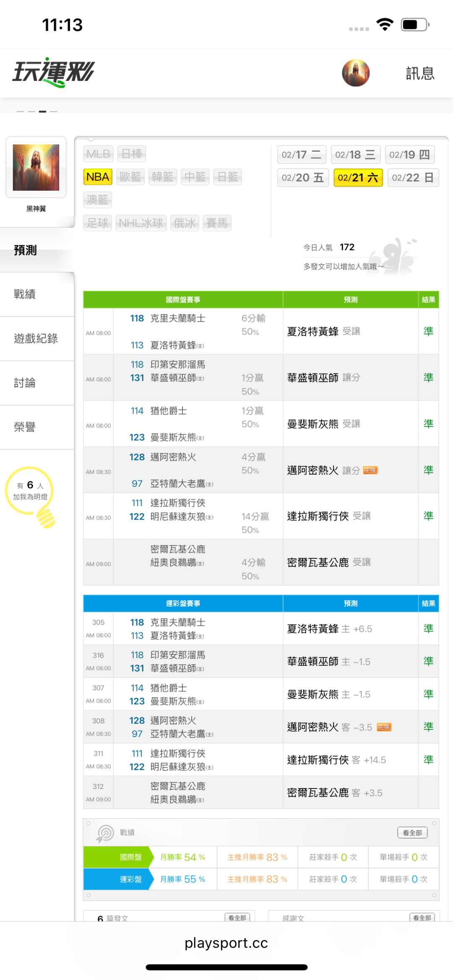This screenshot has height=980, width=453.
Task: Tap the round profile avatar in header
Action: pos(356,73)
